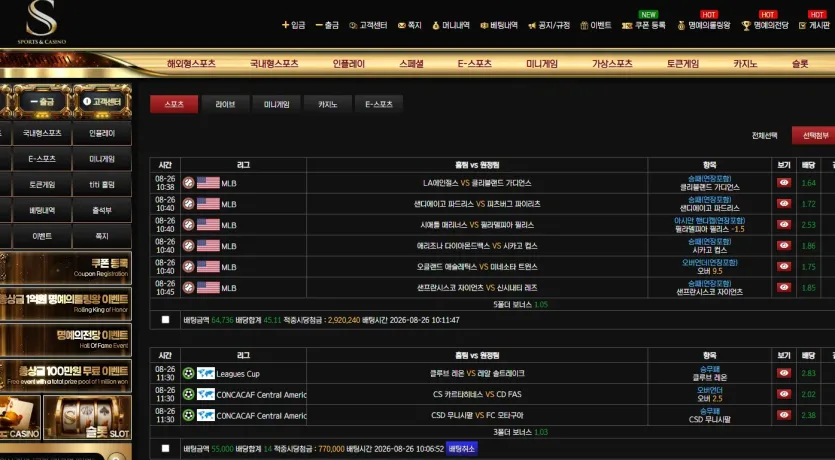
Task: Click baseball icon in 시애틀 매리너스 row
Action: coord(189,225)
